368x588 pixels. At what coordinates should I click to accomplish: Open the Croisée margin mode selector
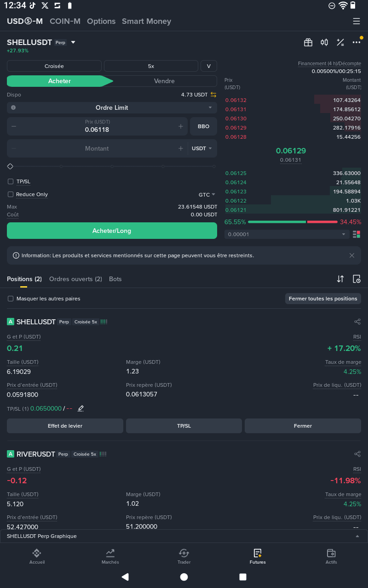pos(54,66)
